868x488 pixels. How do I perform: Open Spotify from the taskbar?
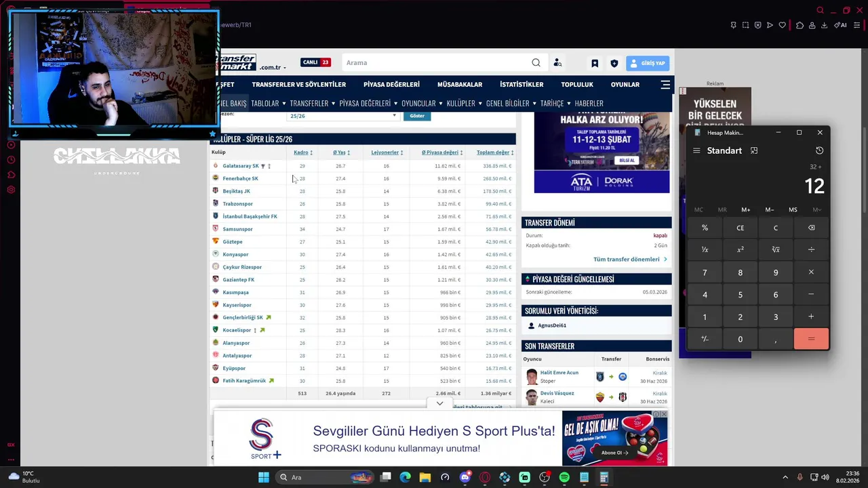tap(564, 477)
